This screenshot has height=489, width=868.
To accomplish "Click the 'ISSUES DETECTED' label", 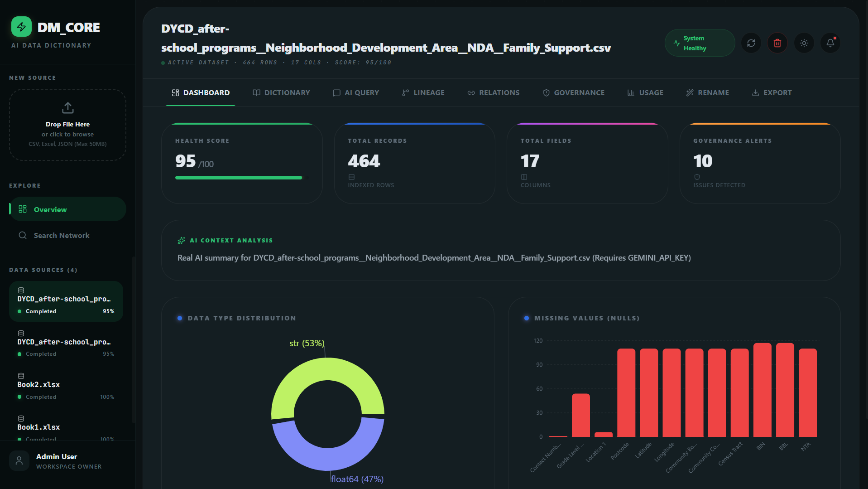I will click(x=719, y=185).
